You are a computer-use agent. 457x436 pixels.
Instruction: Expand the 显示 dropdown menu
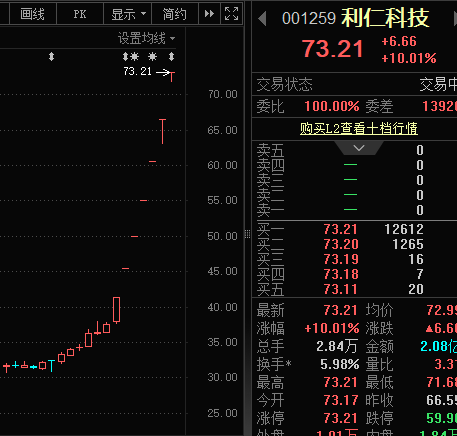pyautogui.click(x=128, y=14)
